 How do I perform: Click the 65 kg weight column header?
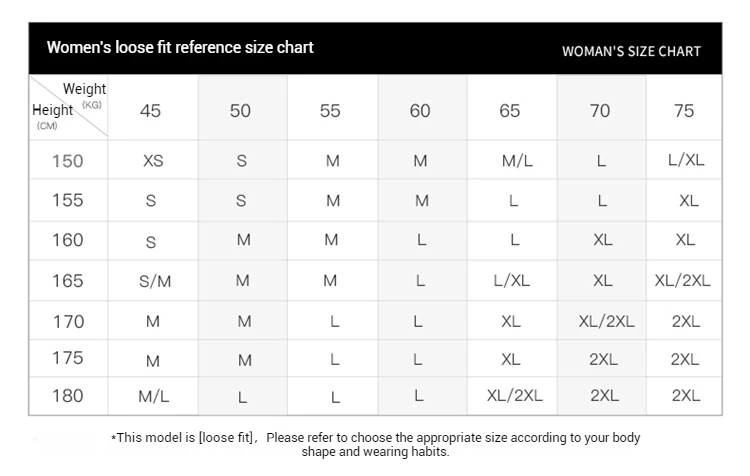[x=510, y=110]
